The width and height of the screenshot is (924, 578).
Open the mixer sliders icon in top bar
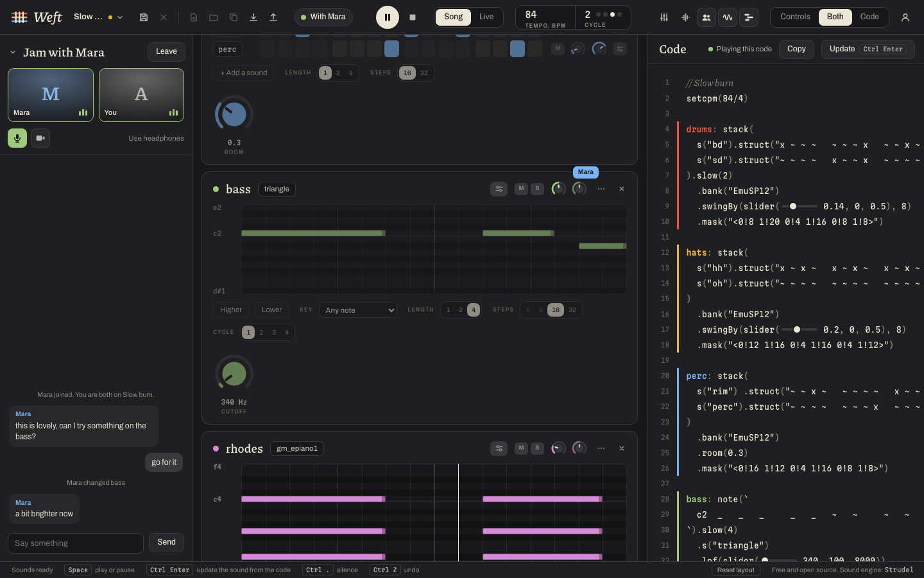[664, 17]
